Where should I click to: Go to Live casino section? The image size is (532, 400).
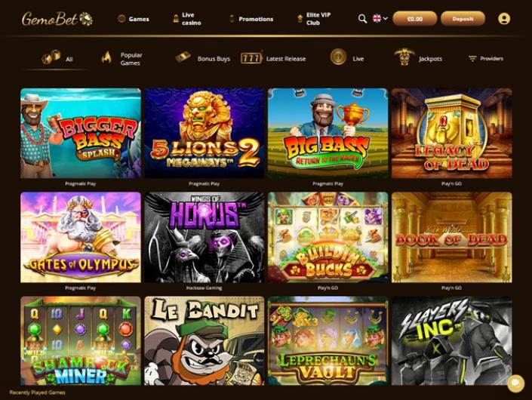[187, 19]
